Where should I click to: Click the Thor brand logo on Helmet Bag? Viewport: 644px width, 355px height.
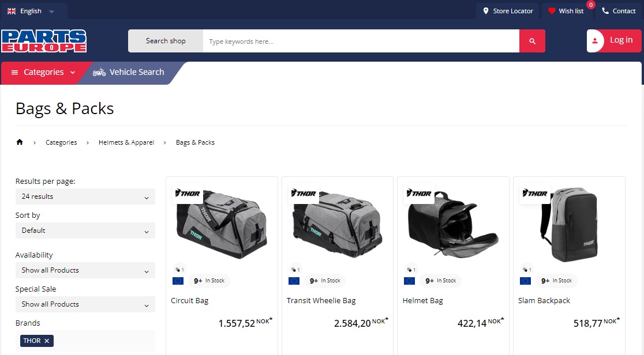click(419, 193)
